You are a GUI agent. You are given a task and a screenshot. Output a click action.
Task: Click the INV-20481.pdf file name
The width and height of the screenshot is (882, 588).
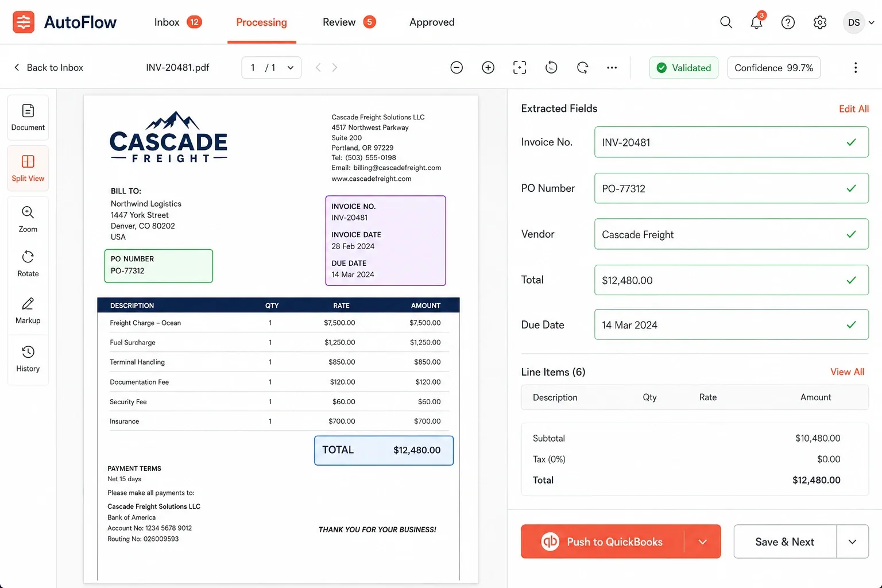click(x=177, y=68)
